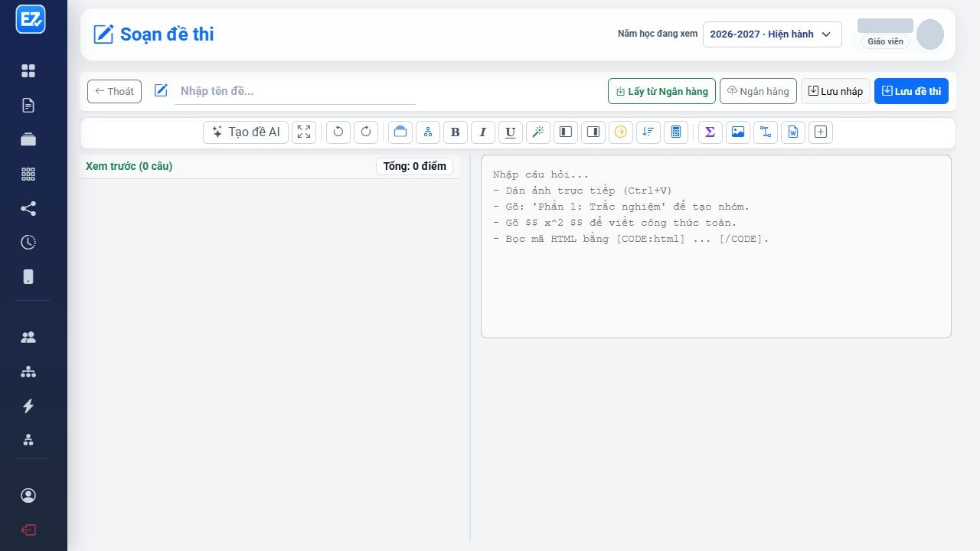Open the share icon in sidebar
The image size is (980, 551).
pyautogui.click(x=28, y=208)
